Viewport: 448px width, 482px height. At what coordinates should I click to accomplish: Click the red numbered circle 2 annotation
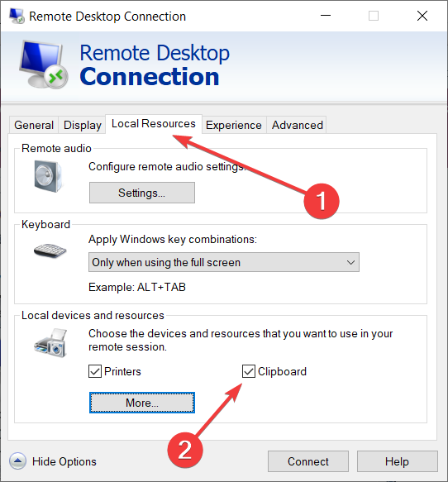185,450
